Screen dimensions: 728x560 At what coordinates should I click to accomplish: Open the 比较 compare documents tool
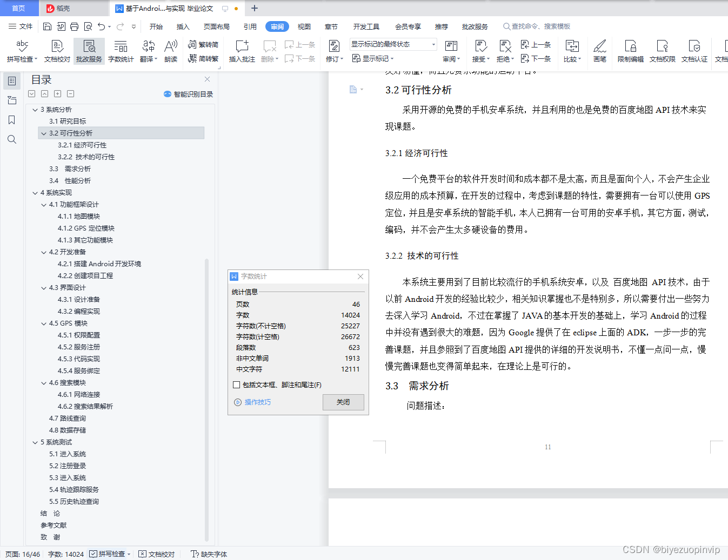point(572,51)
